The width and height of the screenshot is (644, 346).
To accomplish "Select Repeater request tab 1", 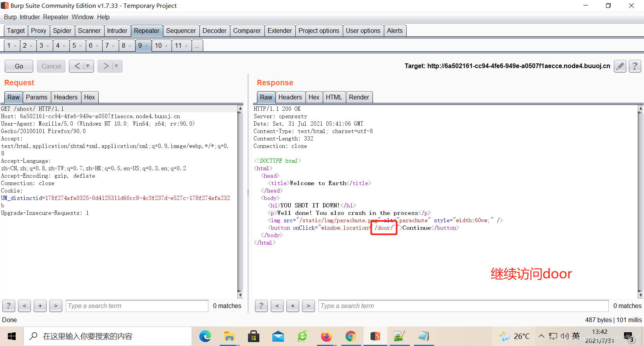I will (x=9, y=46).
